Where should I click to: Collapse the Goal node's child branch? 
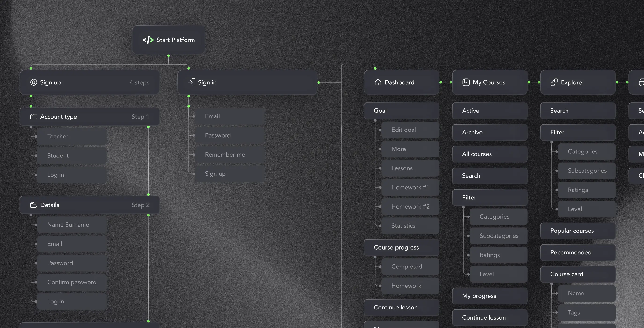375,120
